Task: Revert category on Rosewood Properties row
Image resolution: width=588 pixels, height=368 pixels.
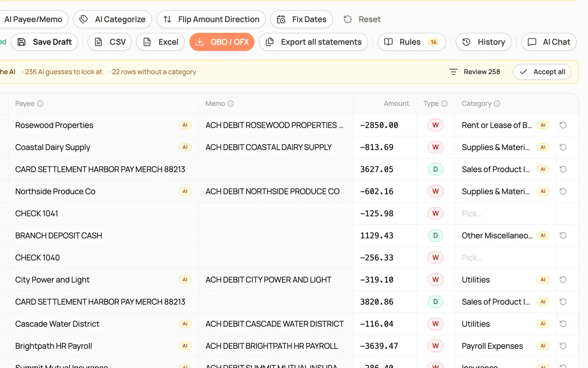Action: 563,125
